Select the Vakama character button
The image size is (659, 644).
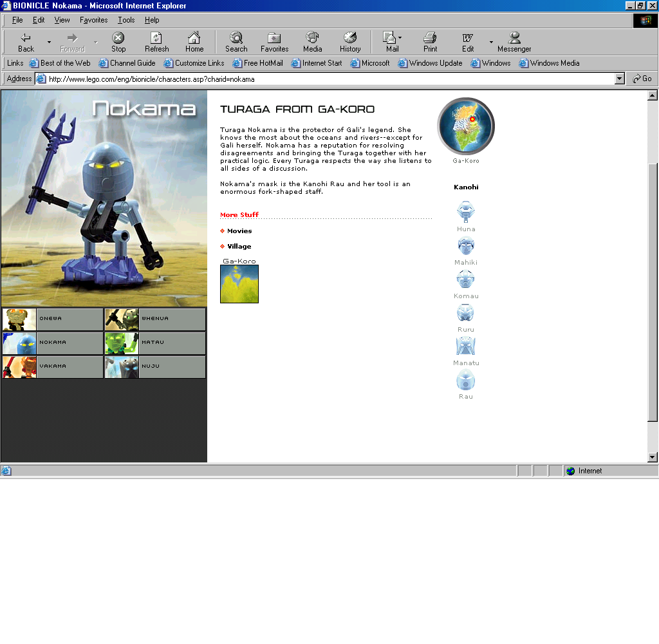pos(53,367)
